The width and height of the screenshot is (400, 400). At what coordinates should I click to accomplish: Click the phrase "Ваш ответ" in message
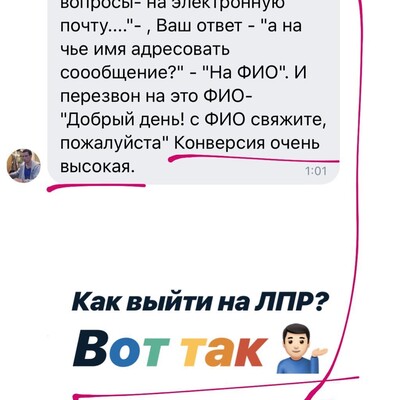(199, 25)
